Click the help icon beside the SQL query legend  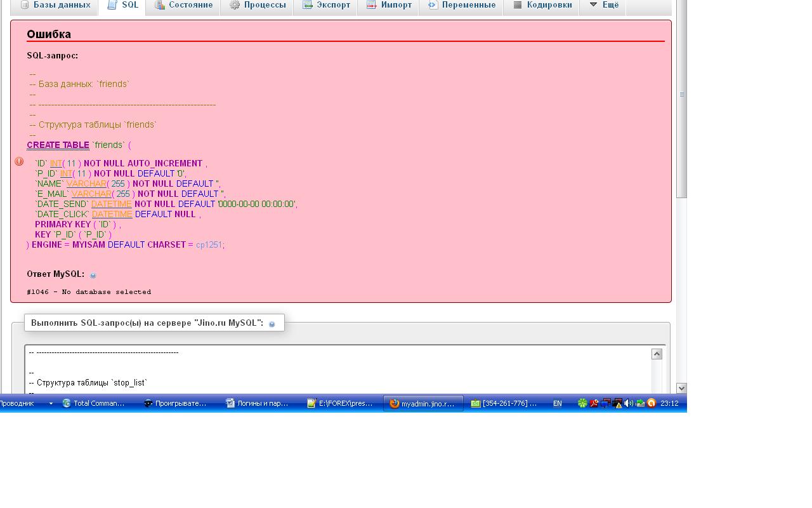coord(272,324)
